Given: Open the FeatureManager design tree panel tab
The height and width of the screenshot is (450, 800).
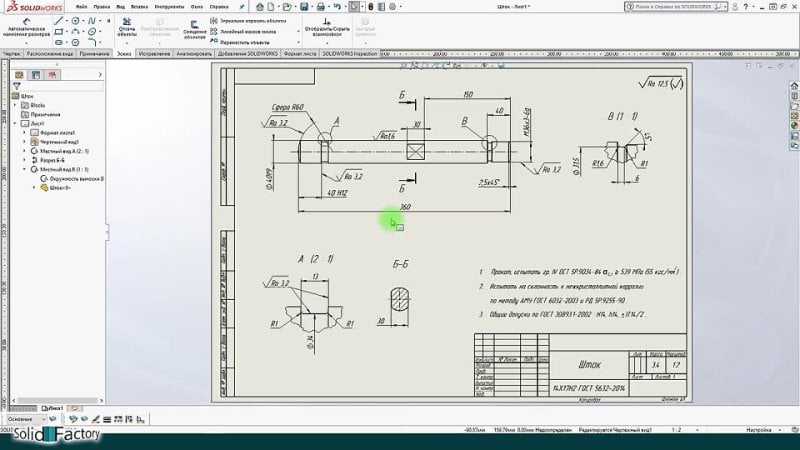Looking at the screenshot, I should 21,74.
